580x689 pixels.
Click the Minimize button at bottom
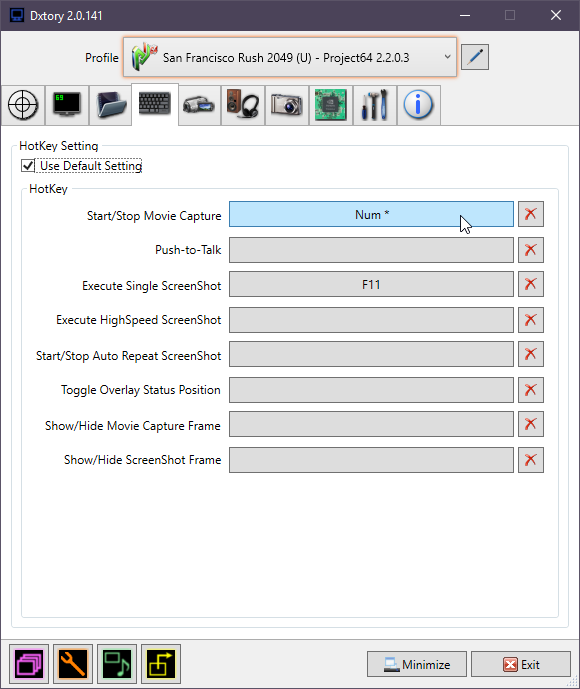[417, 664]
